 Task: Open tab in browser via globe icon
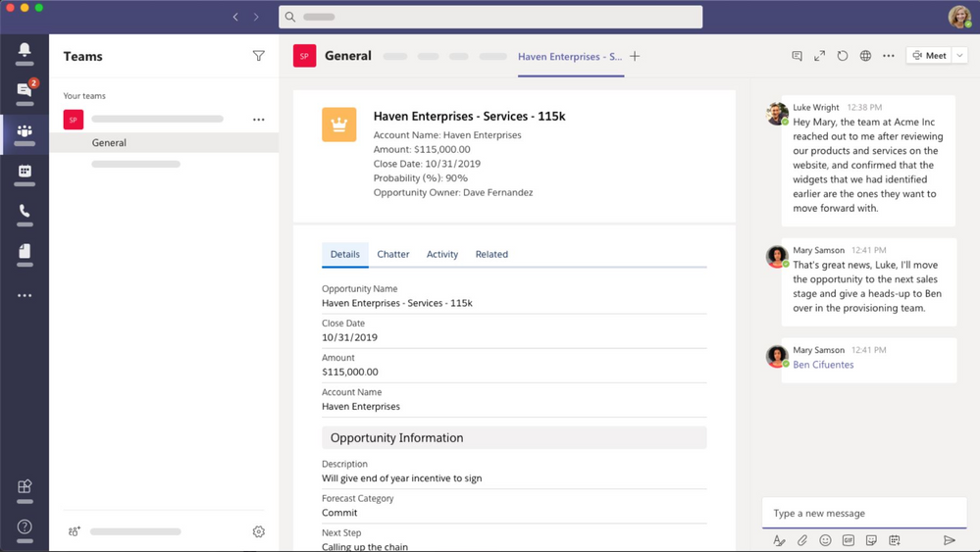coord(865,56)
